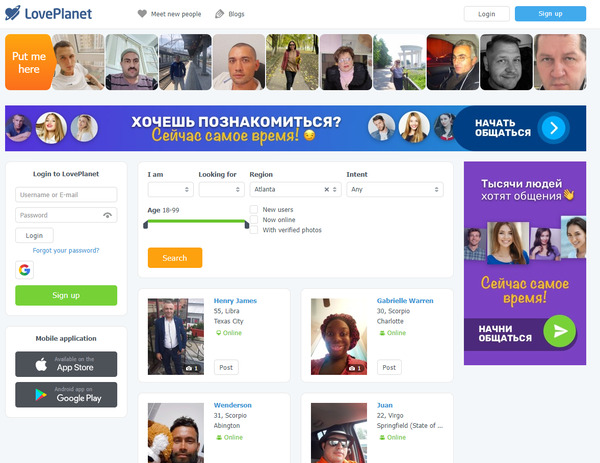Click Post button on Gabrielle Warren card
Viewport: 600px width, 463px height.
point(389,367)
